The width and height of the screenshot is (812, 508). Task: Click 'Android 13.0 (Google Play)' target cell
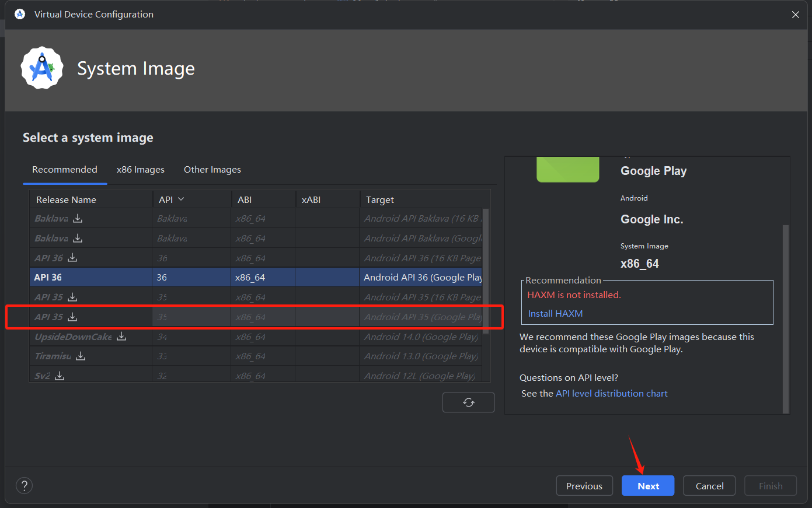pos(421,356)
